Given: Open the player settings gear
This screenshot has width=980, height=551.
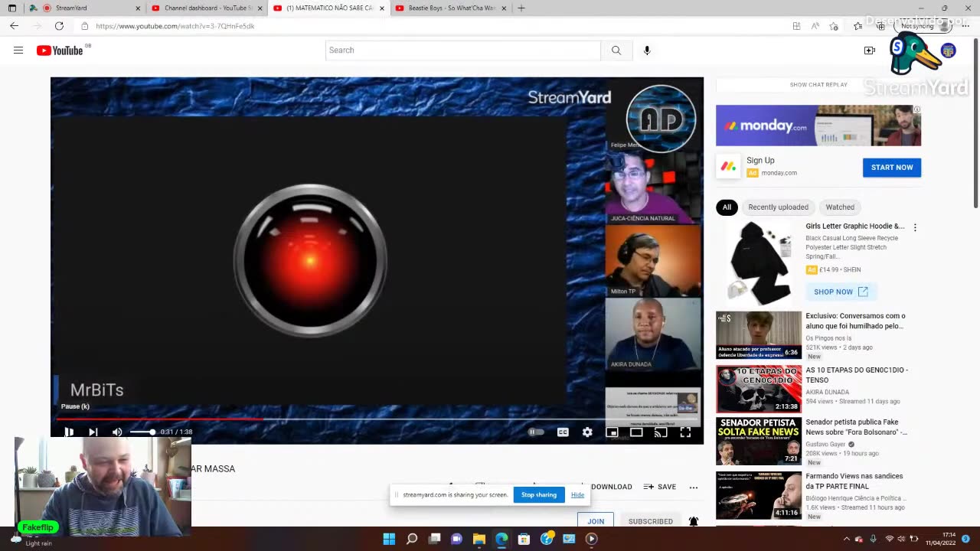Looking at the screenshot, I should click(x=587, y=432).
